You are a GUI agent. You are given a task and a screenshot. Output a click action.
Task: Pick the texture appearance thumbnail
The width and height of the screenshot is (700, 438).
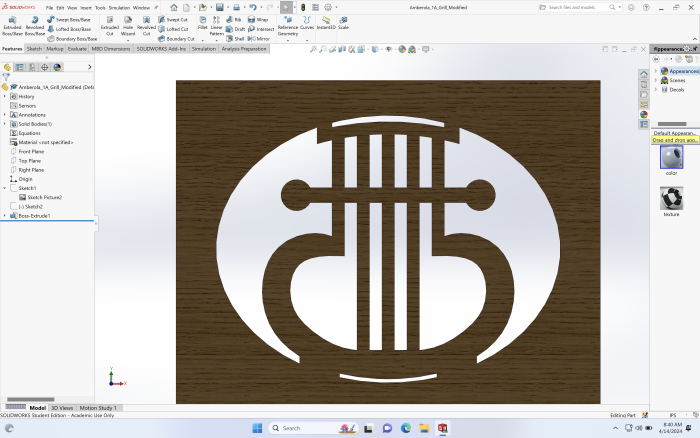671,201
